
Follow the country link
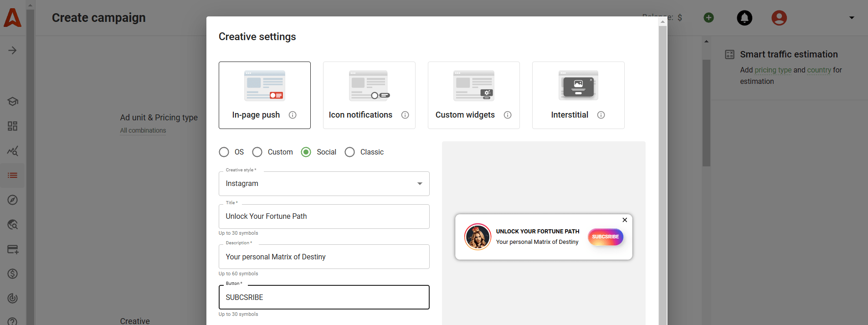point(819,70)
